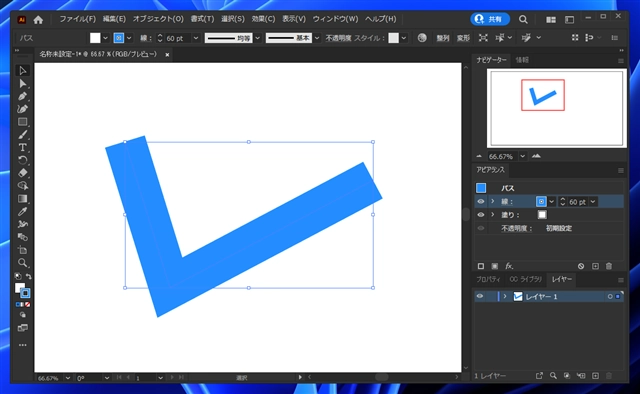Click the 変形 transform button
Screen dimensions: 640x394
point(463,38)
